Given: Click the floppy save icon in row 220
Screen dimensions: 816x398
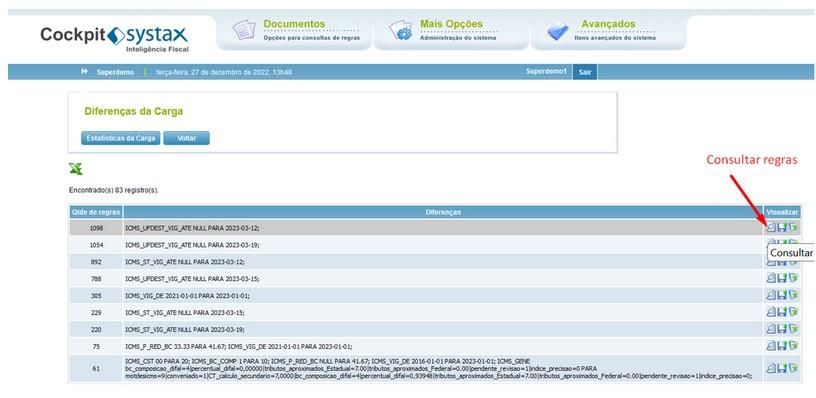Looking at the screenshot, I should 782,329.
